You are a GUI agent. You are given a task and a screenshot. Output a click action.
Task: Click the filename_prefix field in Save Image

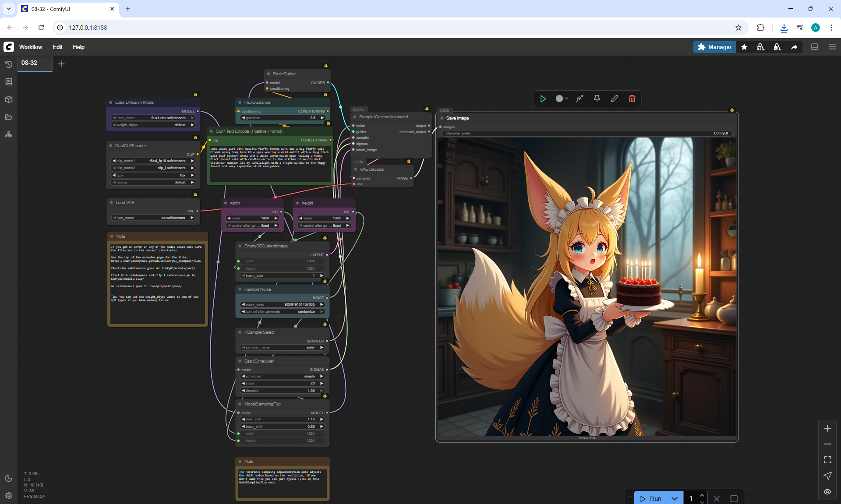tap(587, 133)
